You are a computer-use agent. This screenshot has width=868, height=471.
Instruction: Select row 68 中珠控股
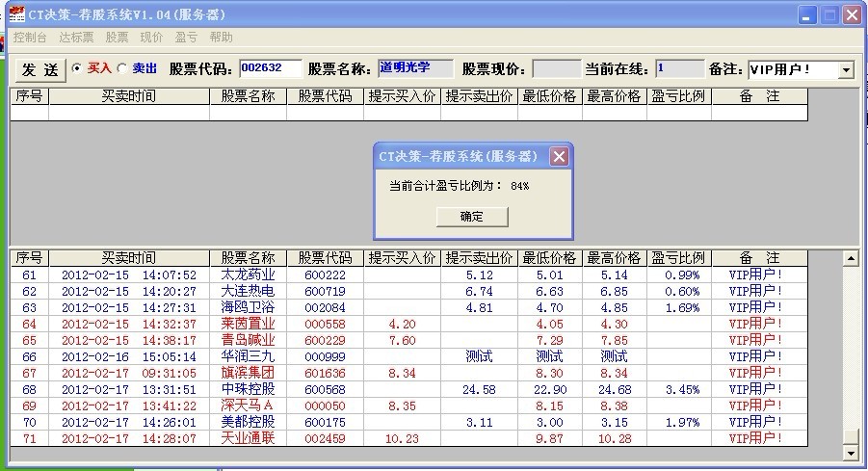(x=408, y=390)
